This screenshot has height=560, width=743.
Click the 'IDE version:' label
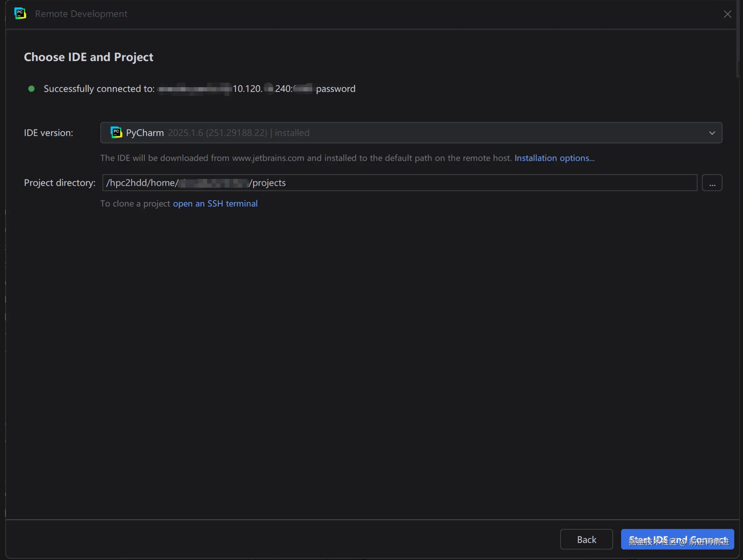pyautogui.click(x=48, y=133)
